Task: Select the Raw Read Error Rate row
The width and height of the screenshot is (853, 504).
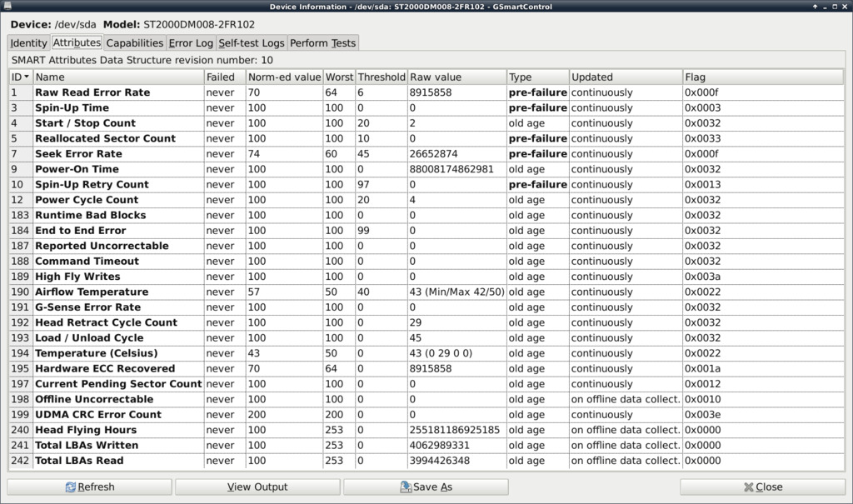Action: 92,92
